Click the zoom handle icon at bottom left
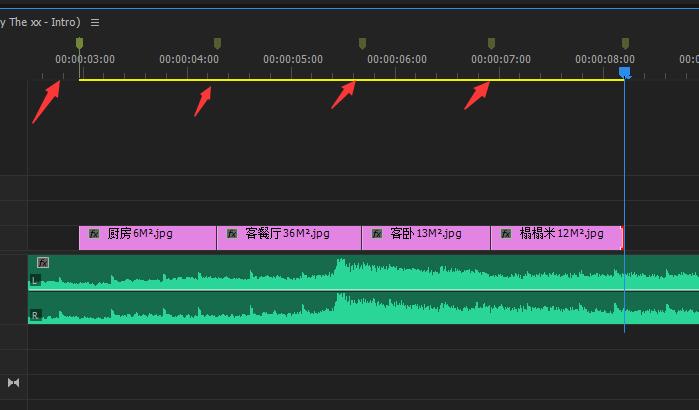This screenshot has height=410, width=699. [x=14, y=383]
